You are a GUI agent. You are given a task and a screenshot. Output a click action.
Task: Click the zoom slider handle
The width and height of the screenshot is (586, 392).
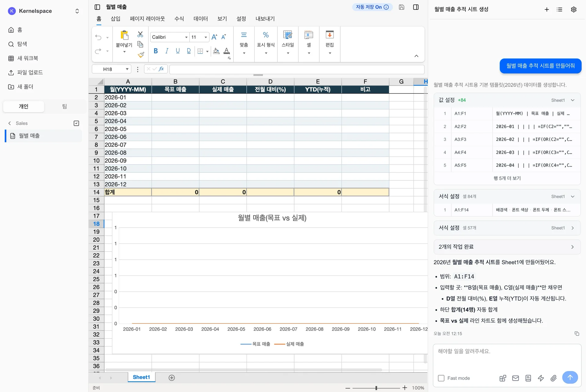(376, 388)
